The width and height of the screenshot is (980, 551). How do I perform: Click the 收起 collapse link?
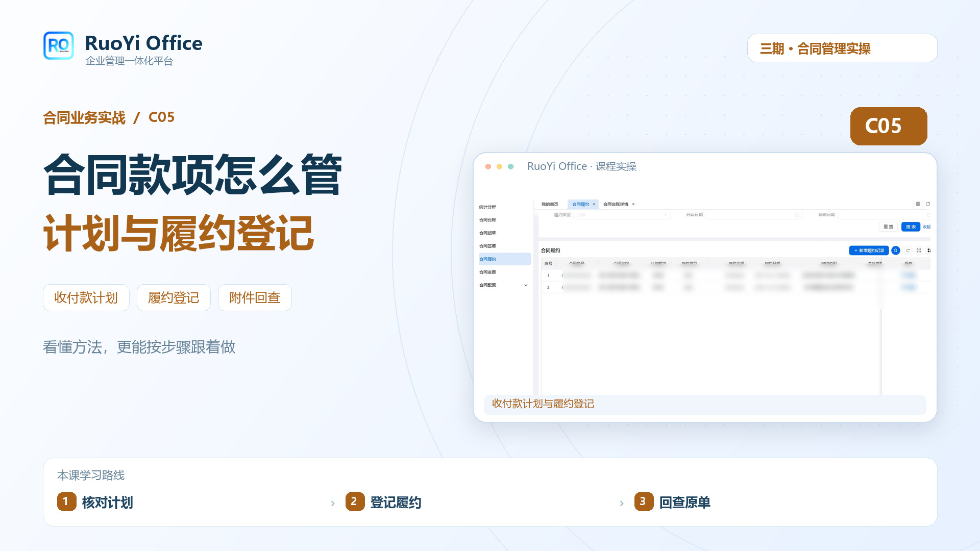[x=926, y=227]
